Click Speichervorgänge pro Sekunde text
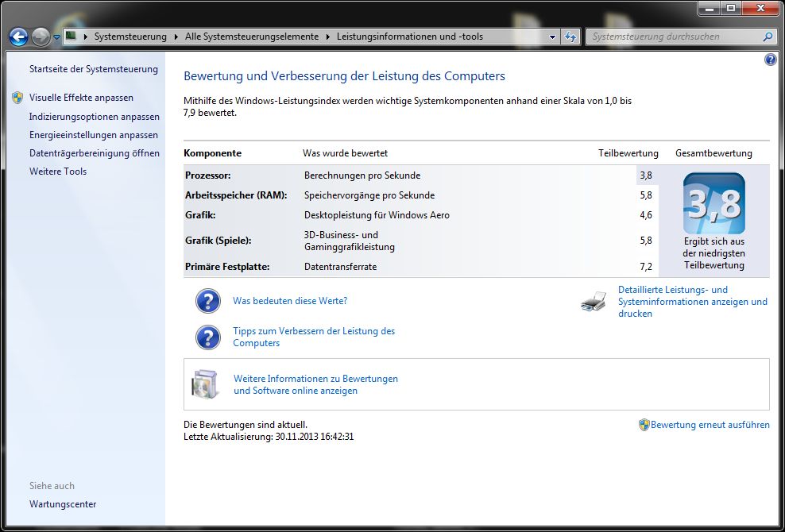785x532 pixels. 369,195
